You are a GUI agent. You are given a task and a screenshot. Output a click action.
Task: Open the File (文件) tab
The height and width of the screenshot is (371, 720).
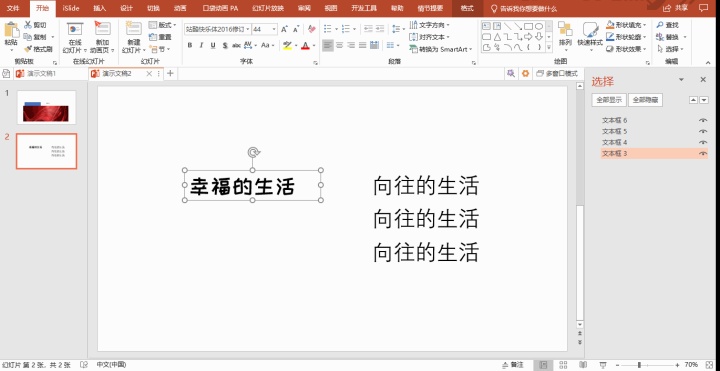coord(13,8)
